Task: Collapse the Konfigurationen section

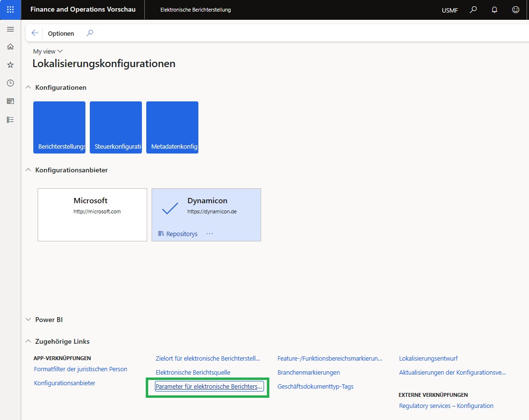Action: [x=29, y=87]
